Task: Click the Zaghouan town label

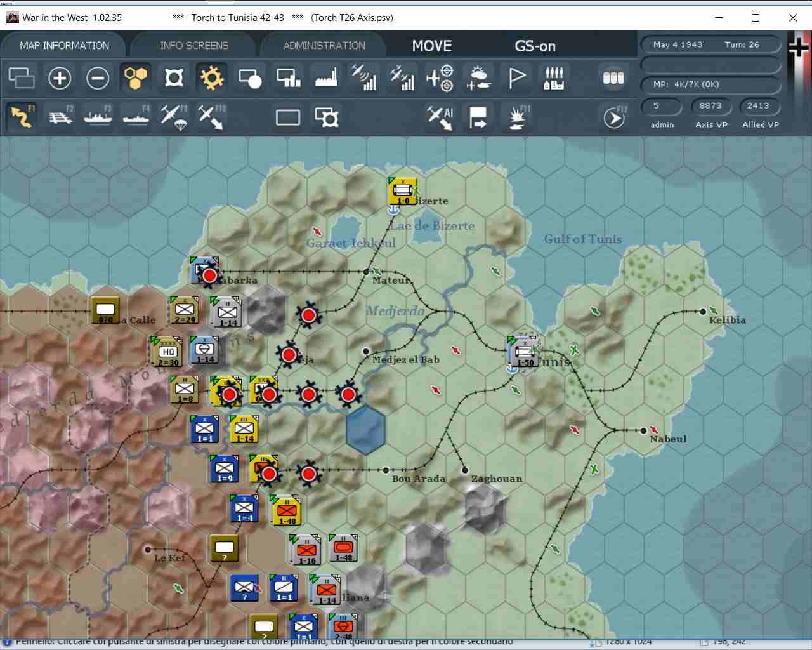Action: [497, 479]
